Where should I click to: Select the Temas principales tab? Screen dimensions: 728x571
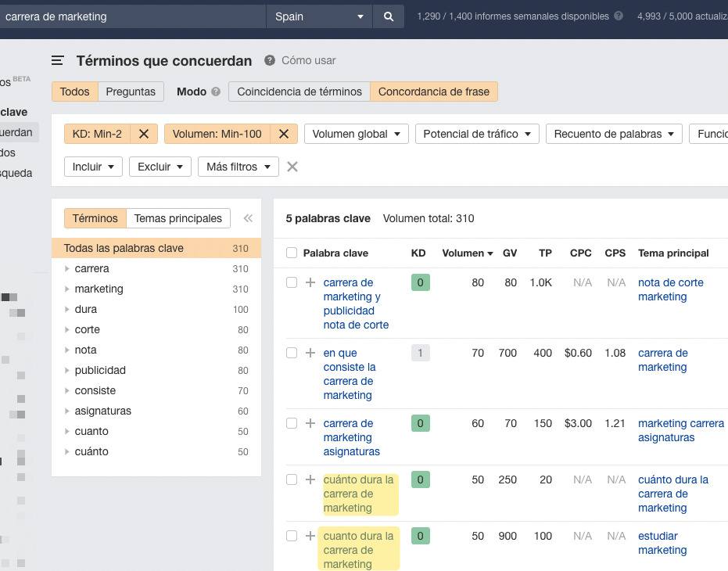(x=178, y=218)
